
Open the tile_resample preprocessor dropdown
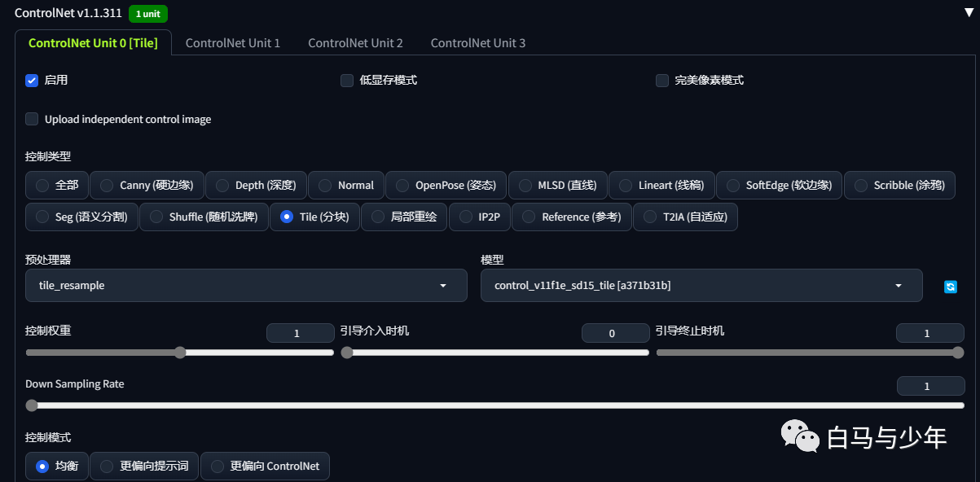tap(246, 286)
